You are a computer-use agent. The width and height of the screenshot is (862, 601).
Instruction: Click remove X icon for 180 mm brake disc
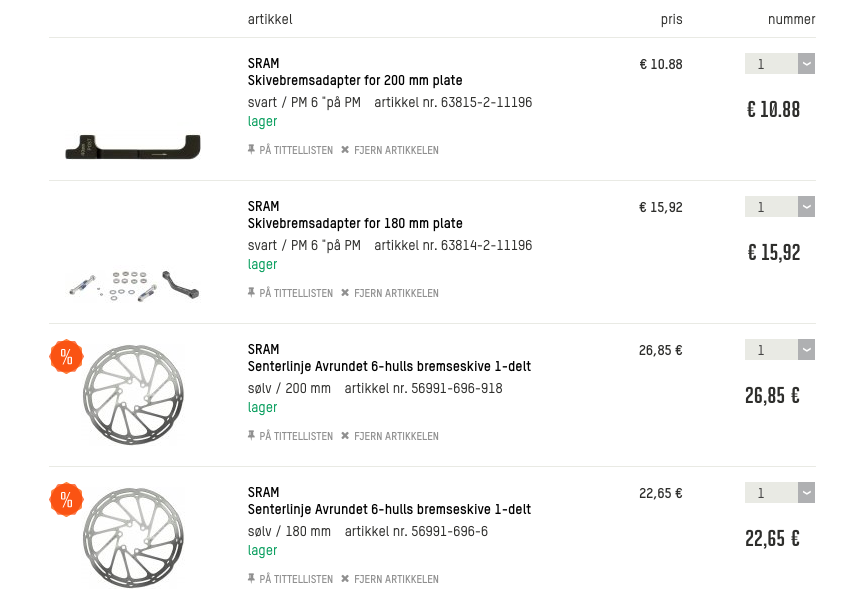(x=345, y=579)
